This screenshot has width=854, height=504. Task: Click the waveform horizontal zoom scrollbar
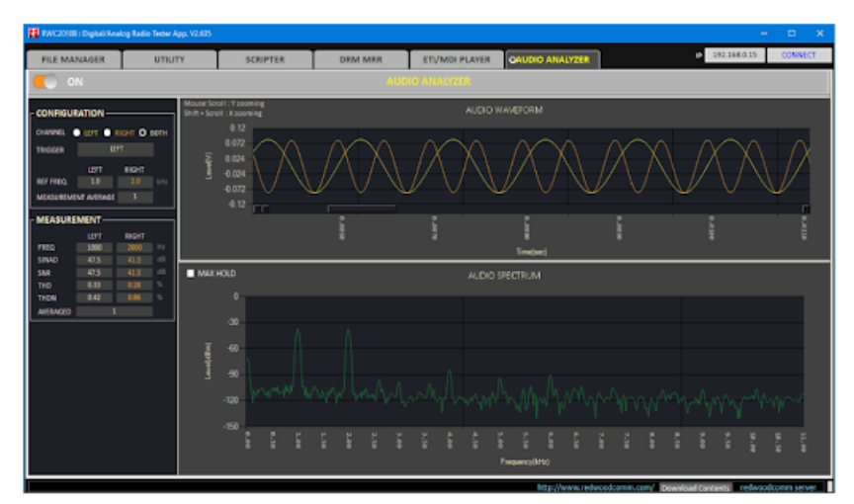(362, 209)
